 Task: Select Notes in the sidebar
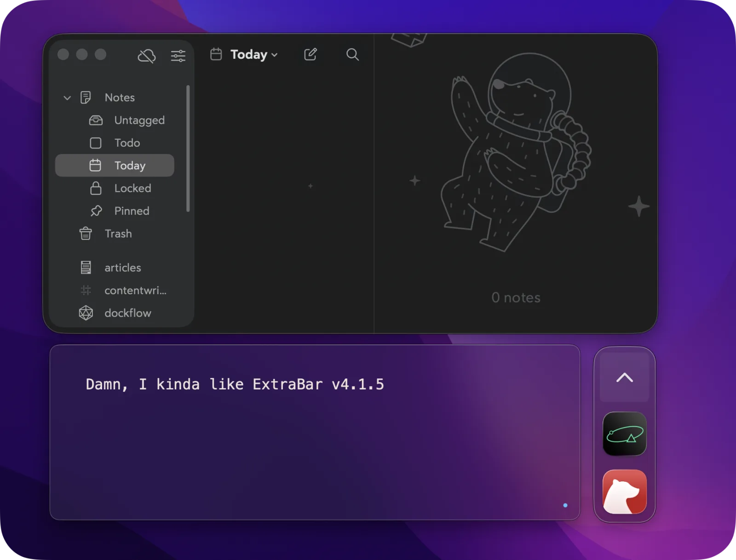click(x=115, y=97)
